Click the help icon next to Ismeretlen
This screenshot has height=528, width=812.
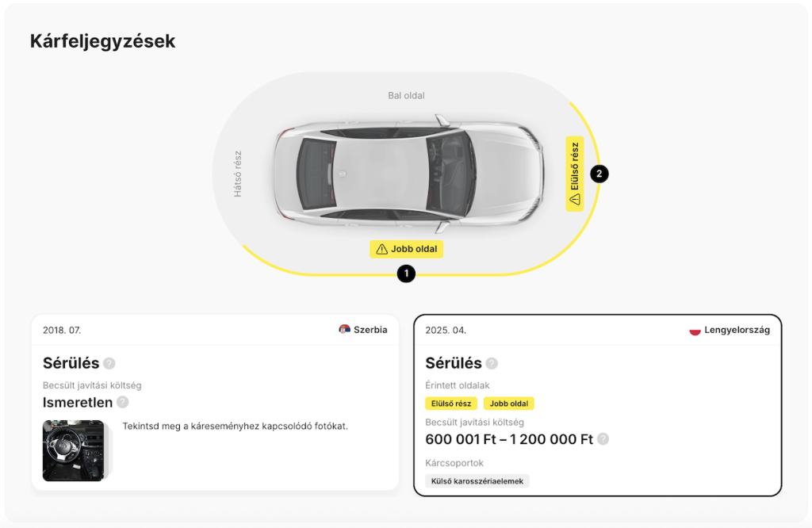click(124, 403)
